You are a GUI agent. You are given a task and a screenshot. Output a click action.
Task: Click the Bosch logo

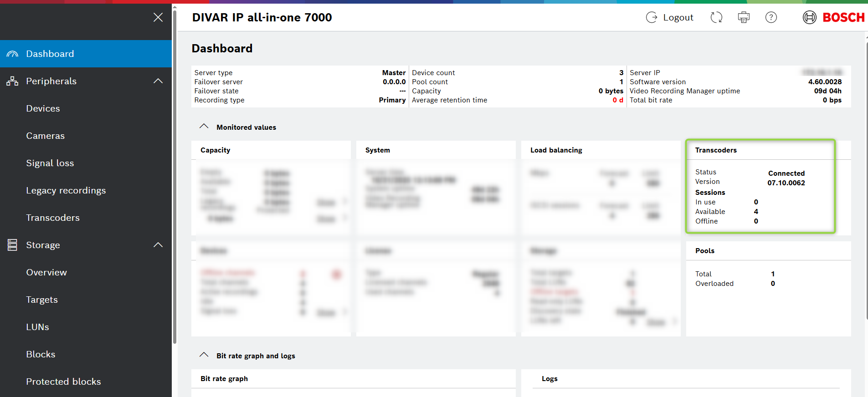(x=833, y=17)
